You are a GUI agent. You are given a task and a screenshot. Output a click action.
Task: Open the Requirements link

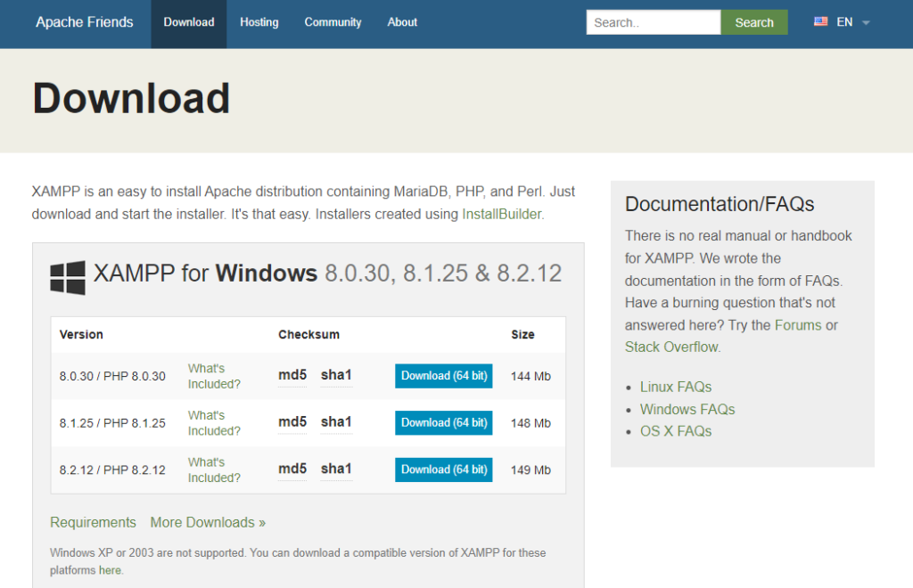pyautogui.click(x=93, y=522)
